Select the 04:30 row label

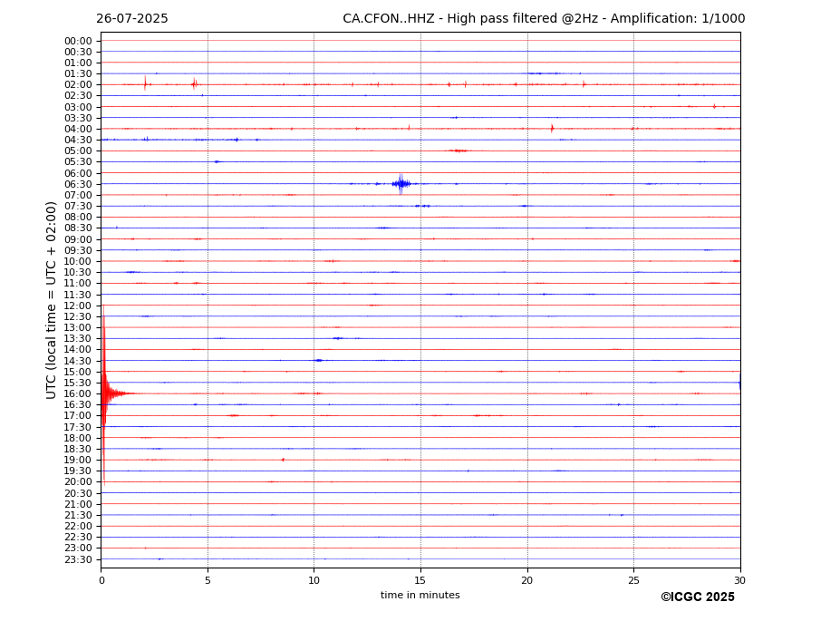pyautogui.click(x=78, y=140)
